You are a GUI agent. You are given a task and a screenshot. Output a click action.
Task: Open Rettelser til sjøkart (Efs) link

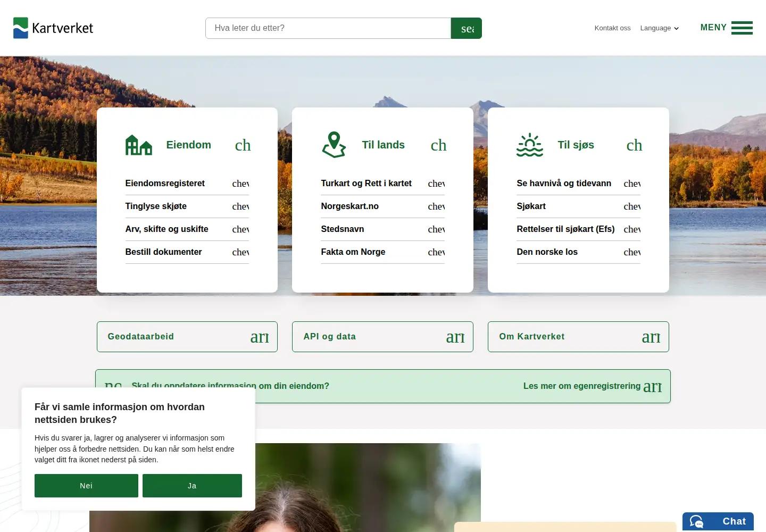click(x=579, y=229)
